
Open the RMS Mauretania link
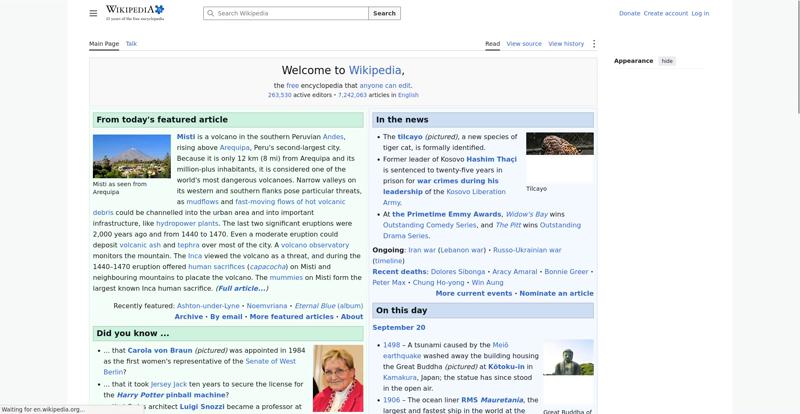coord(492,400)
